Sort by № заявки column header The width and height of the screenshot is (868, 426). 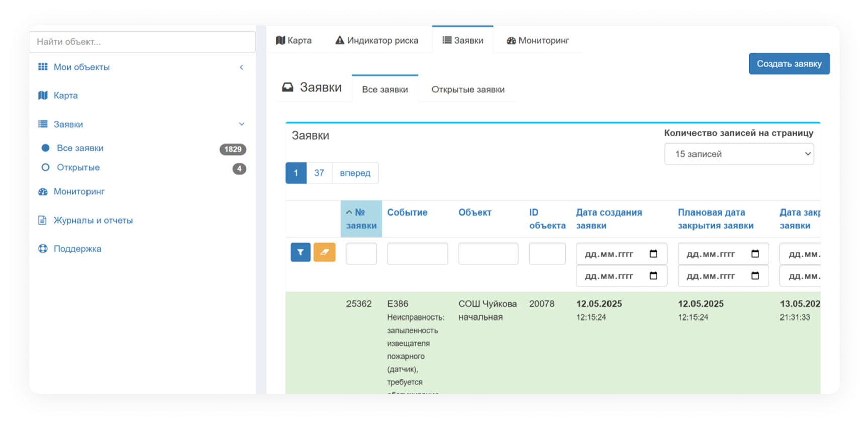click(361, 219)
